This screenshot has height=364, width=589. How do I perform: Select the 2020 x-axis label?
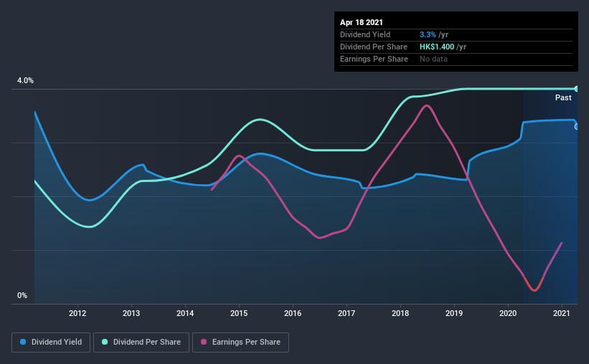(508, 313)
